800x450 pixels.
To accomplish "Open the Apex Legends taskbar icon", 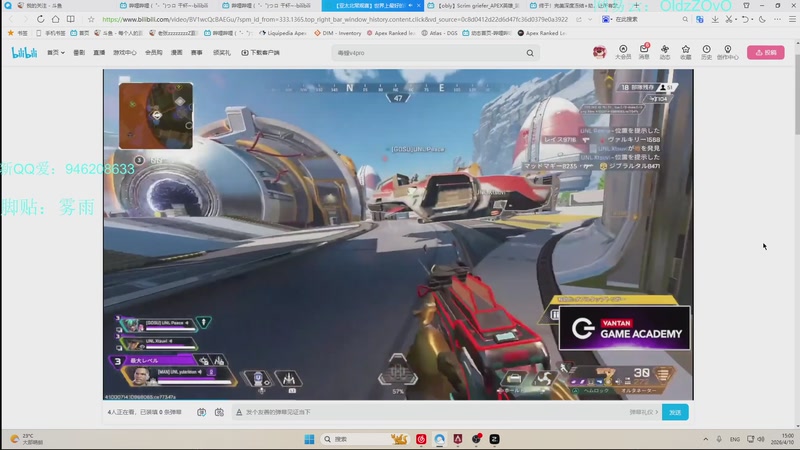I will point(458,439).
